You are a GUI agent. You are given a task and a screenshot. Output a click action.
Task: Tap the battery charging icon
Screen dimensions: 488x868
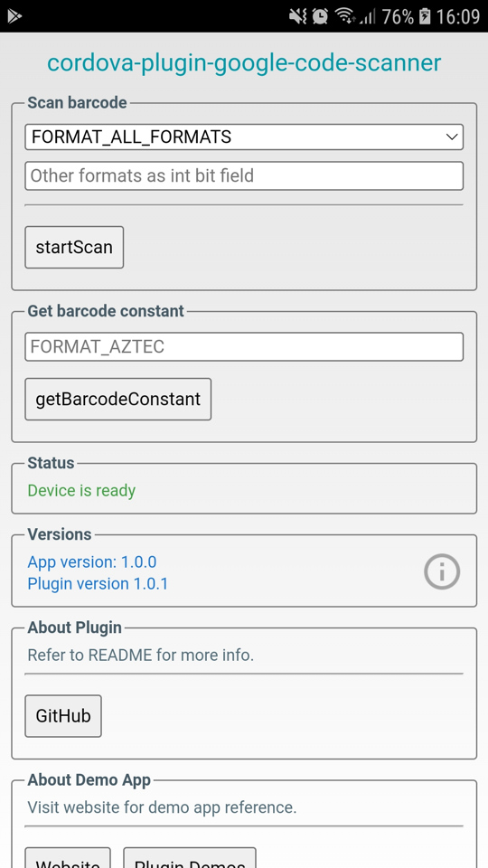click(x=425, y=16)
